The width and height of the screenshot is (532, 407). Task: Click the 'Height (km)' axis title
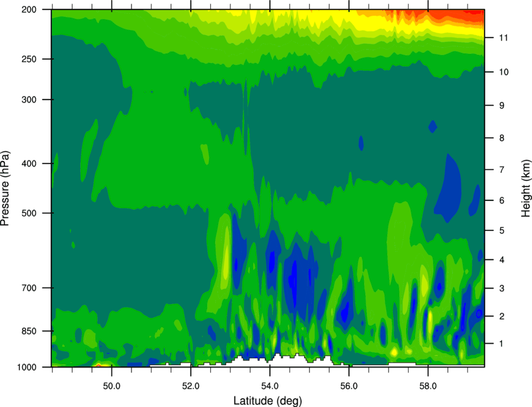coord(526,188)
